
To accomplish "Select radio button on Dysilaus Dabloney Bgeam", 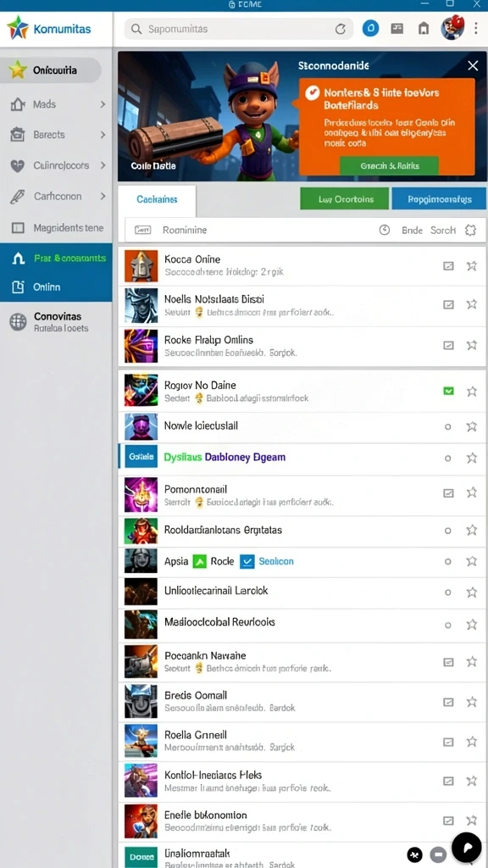I will [x=448, y=459].
